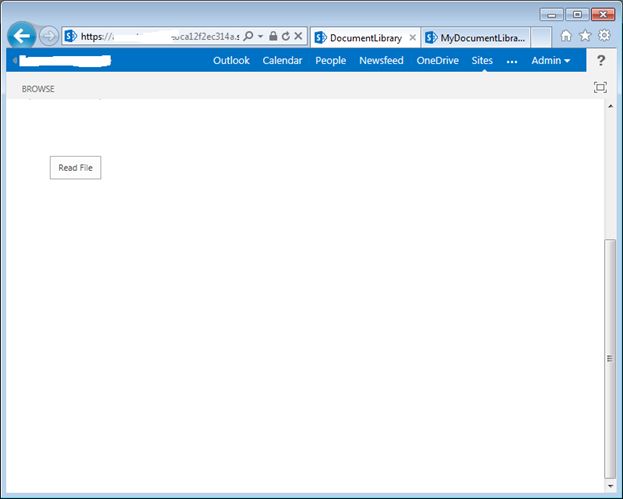
Task: Click the search magnifier in the address bar
Action: tap(248, 37)
